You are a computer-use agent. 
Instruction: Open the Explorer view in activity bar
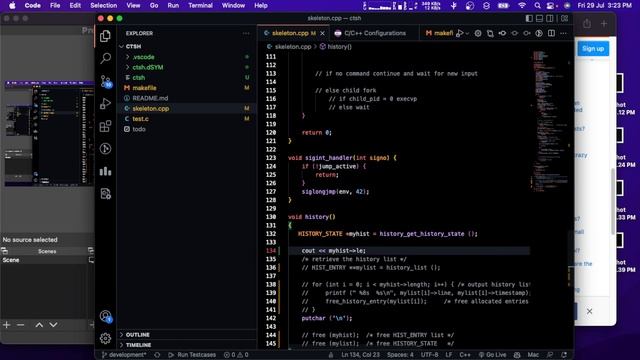[105, 36]
